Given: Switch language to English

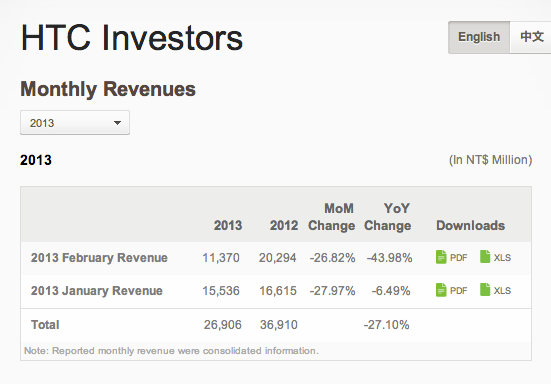Looking at the screenshot, I should pyautogui.click(x=479, y=37).
